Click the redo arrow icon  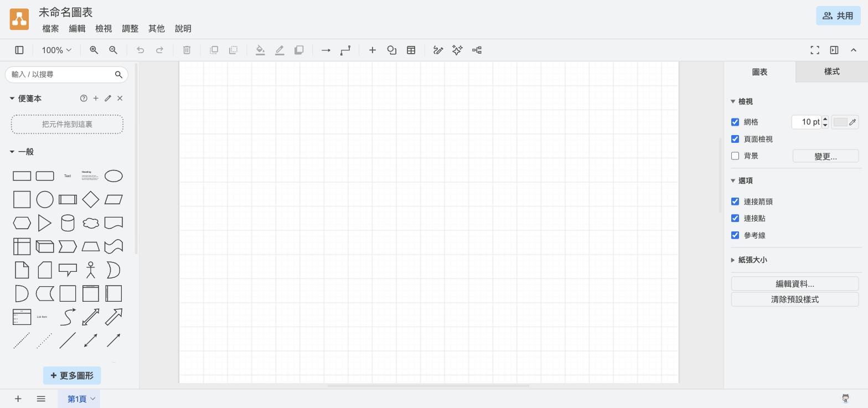pyautogui.click(x=159, y=50)
